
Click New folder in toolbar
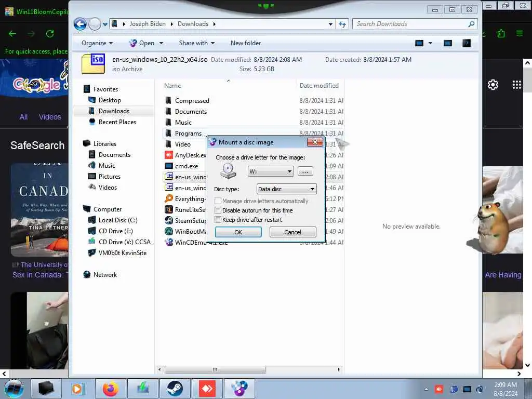(246, 43)
